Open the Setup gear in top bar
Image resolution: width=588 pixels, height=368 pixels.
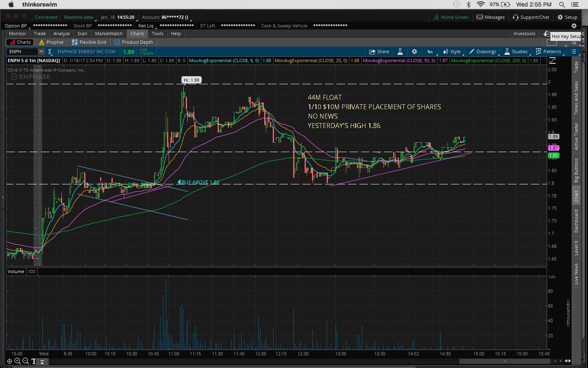[x=567, y=17]
